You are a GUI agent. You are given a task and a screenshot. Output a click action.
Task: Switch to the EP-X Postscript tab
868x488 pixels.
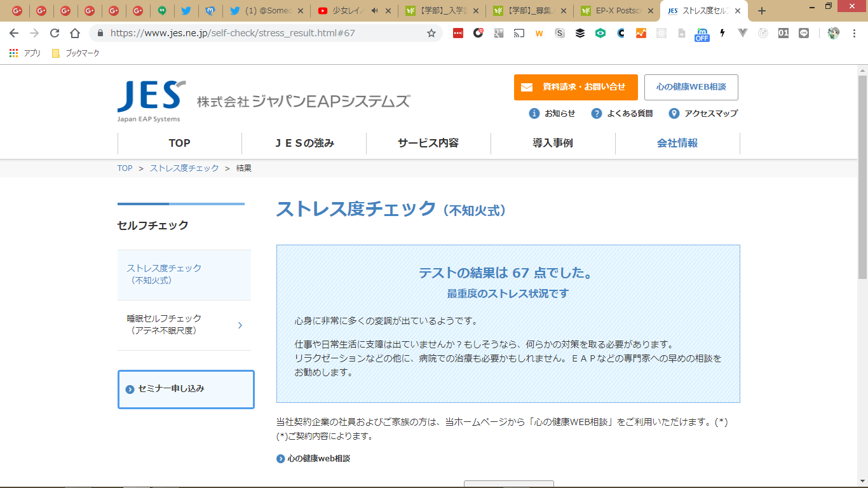(x=616, y=11)
